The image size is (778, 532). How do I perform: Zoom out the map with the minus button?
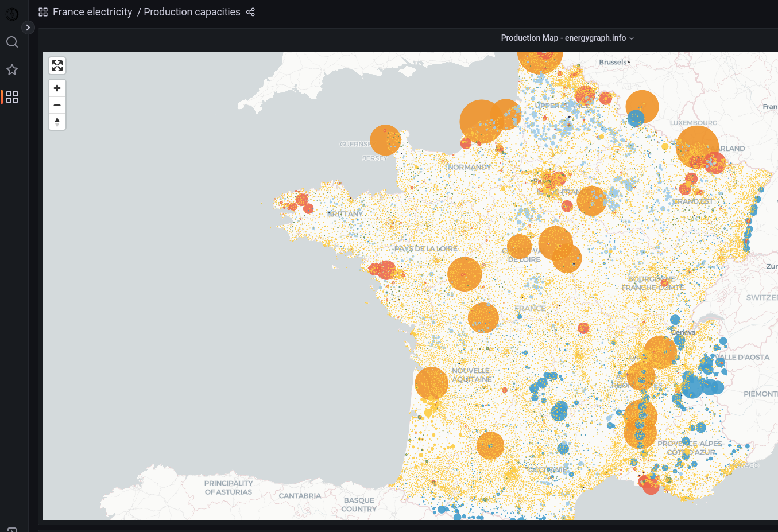tap(57, 105)
